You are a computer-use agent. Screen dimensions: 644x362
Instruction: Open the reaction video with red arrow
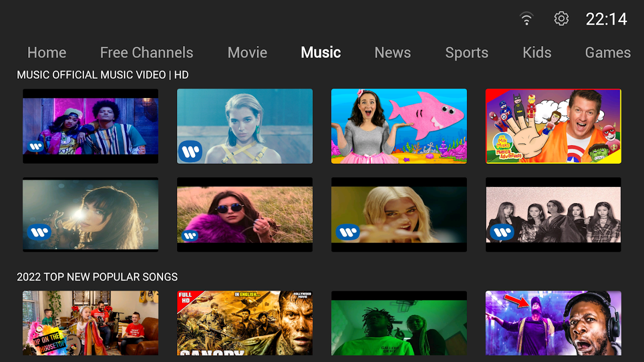(x=553, y=323)
